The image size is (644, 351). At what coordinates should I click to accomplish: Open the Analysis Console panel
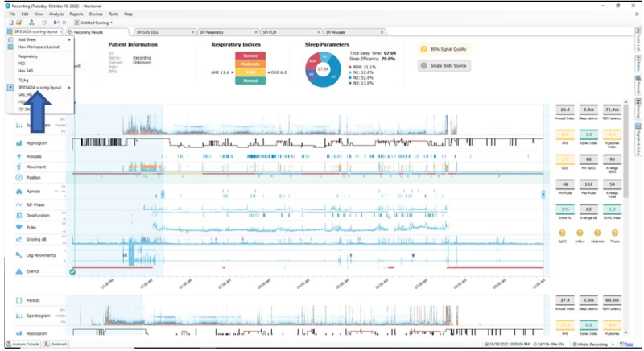pos(23,344)
